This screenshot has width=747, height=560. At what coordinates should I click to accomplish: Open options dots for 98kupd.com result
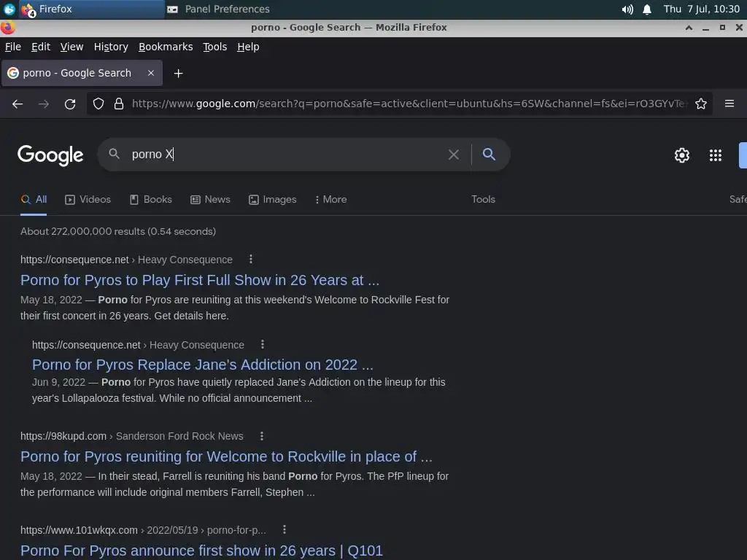tap(262, 436)
